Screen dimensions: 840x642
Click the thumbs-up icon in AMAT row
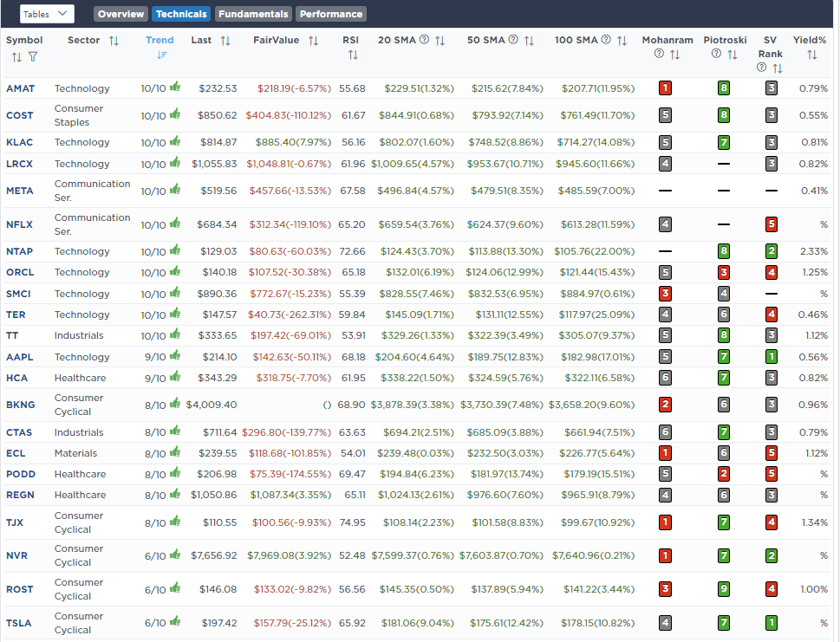point(176,88)
